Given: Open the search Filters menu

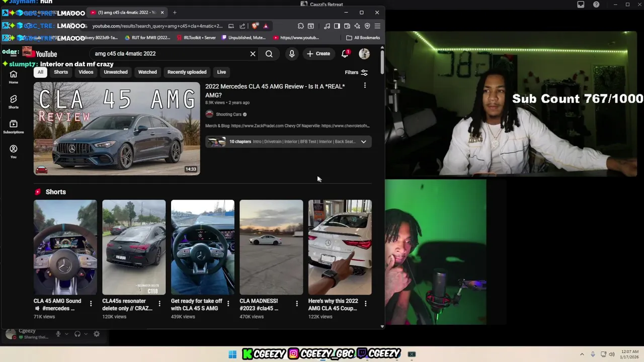Looking at the screenshot, I should [x=356, y=72].
